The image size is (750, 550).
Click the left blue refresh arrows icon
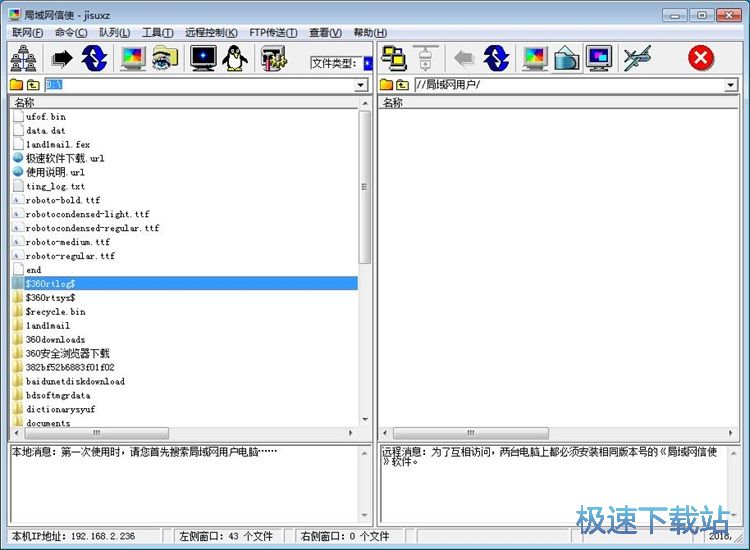pos(94,58)
